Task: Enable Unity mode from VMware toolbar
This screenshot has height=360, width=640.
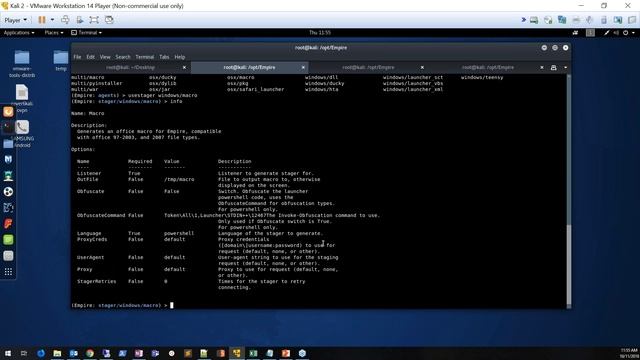Action: click(x=109, y=20)
